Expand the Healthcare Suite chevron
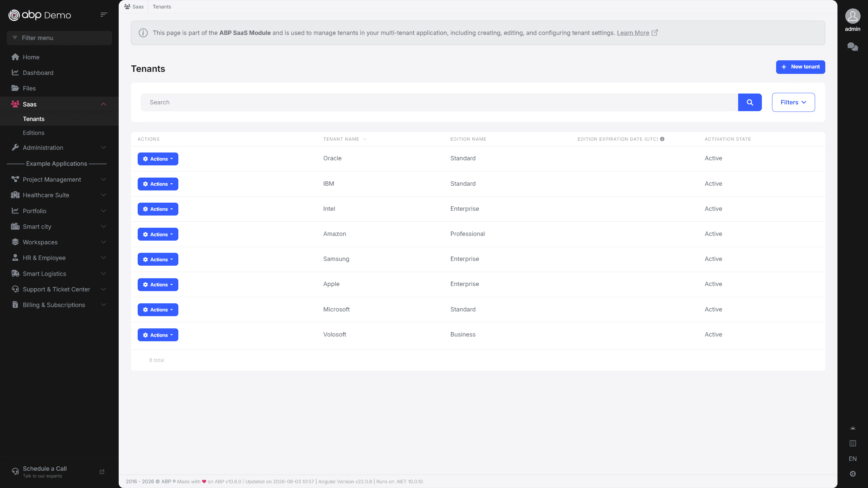The width and height of the screenshot is (868, 488). click(104, 195)
